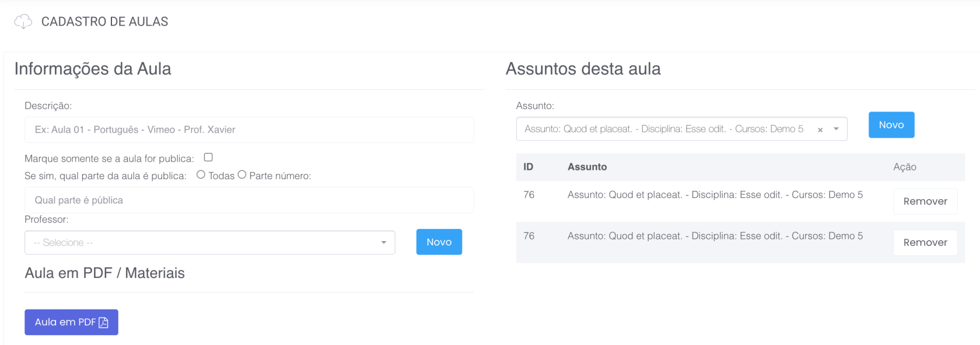
Task: Focus the Qual parte é pública field
Action: (x=249, y=200)
